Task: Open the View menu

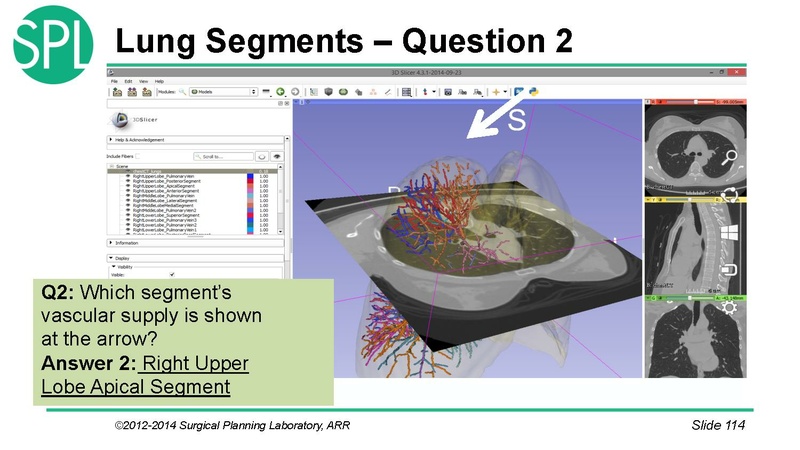Action: (143, 81)
